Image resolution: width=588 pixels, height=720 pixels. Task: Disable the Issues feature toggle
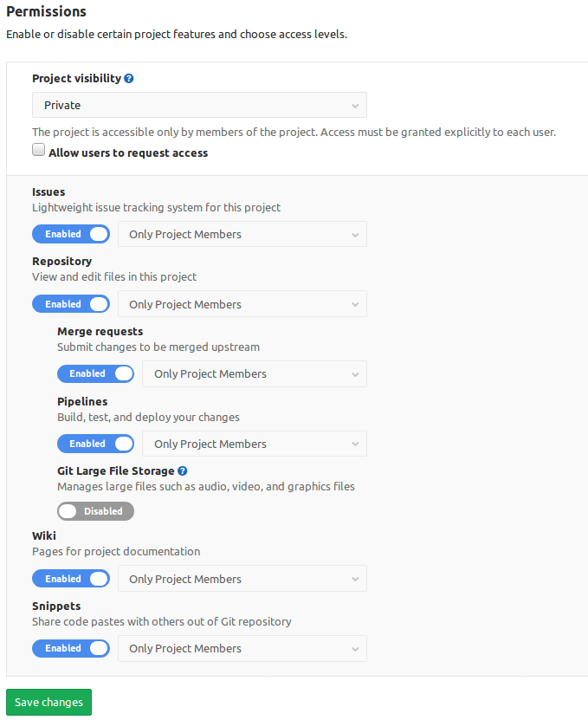[x=71, y=234]
